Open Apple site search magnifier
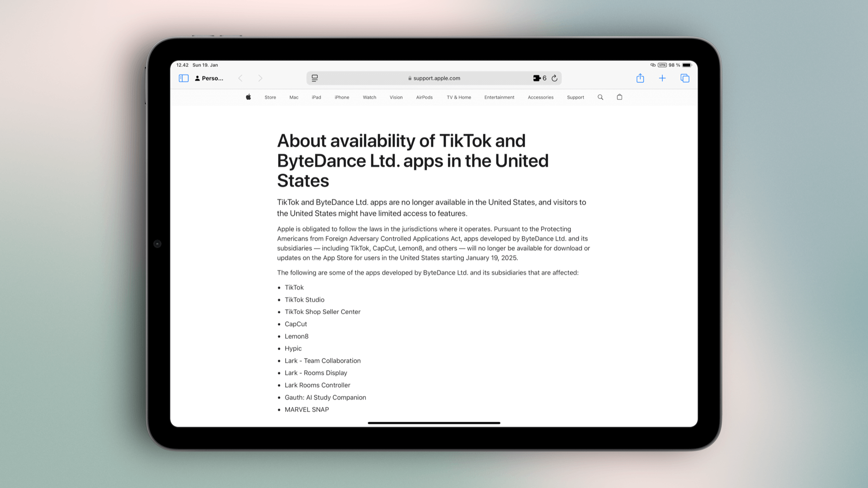This screenshot has width=868, height=488. click(x=600, y=98)
